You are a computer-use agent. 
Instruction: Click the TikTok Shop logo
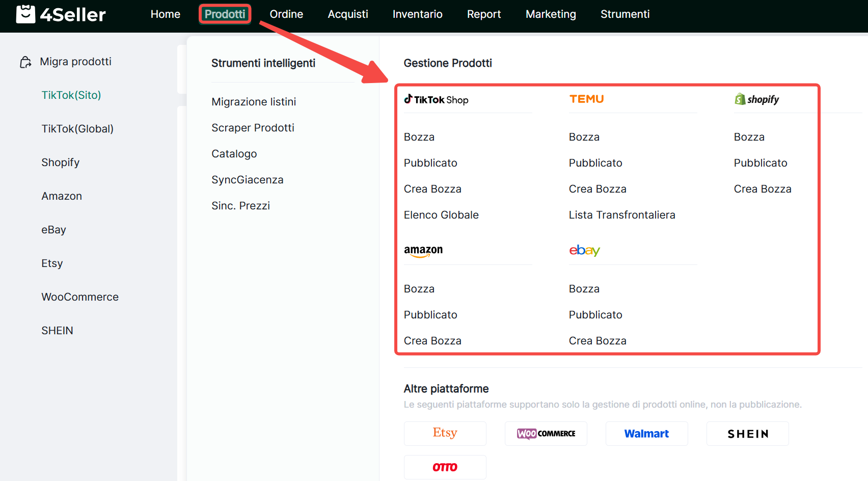pos(436,99)
